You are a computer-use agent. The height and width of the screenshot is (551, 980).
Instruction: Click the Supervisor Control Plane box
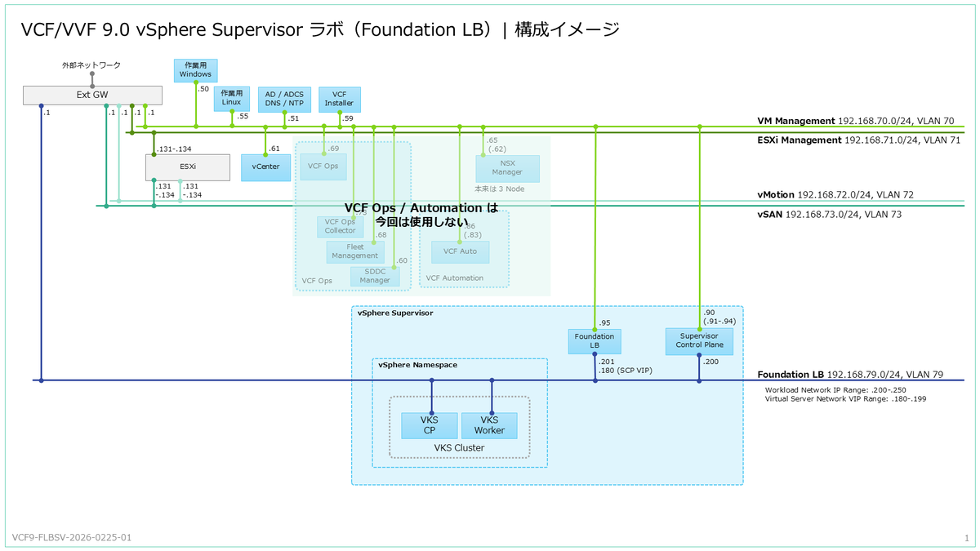pos(699,341)
